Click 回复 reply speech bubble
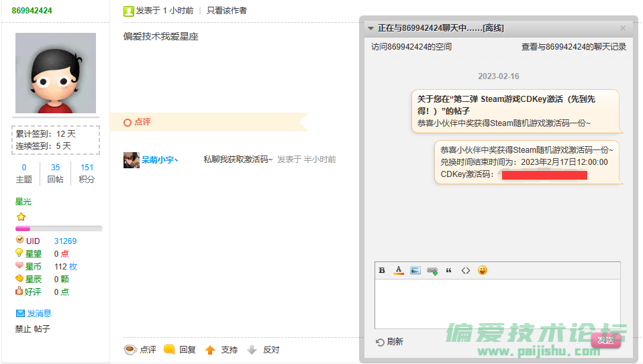The image size is (643, 364). (x=180, y=349)
